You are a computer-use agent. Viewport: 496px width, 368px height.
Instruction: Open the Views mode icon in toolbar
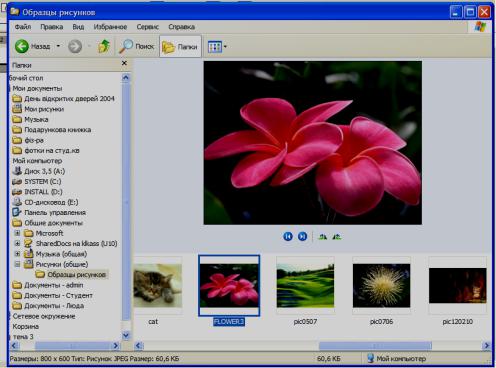click(x=214, y=47)
